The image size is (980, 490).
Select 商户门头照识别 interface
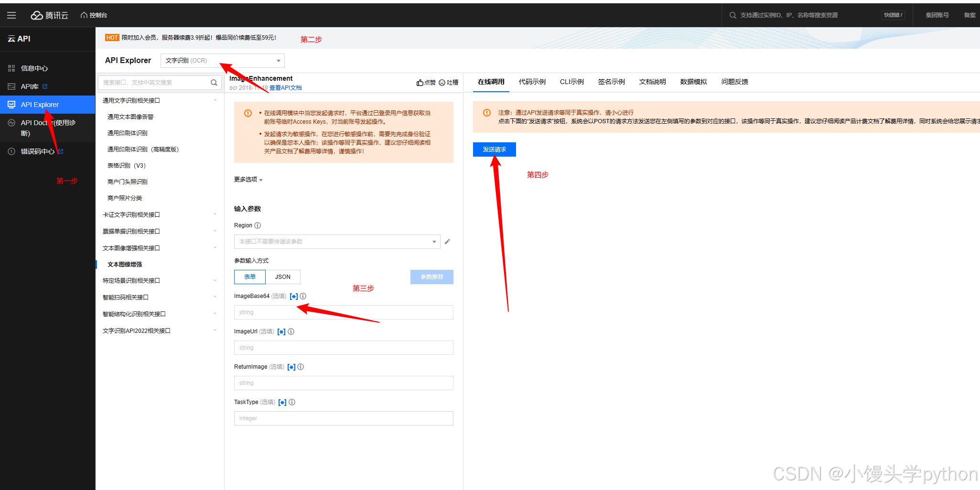point(127,181)
